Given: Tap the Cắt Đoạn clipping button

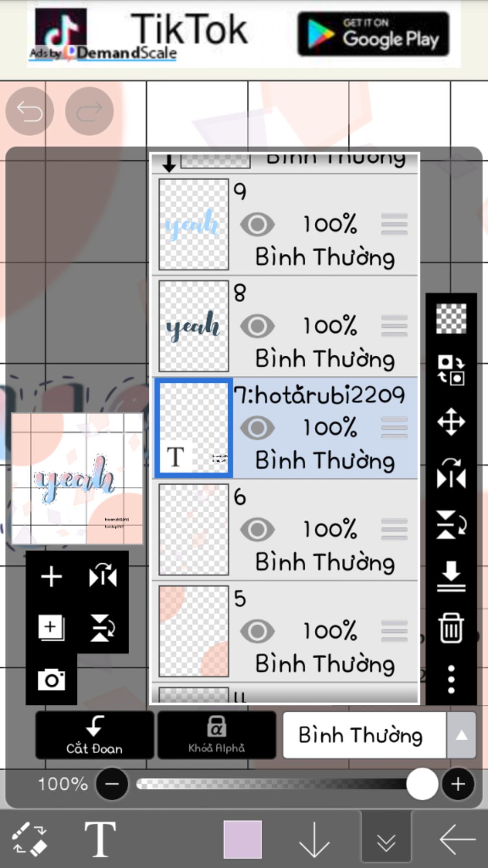Looking at the screenshot, I should coord(94,735).
